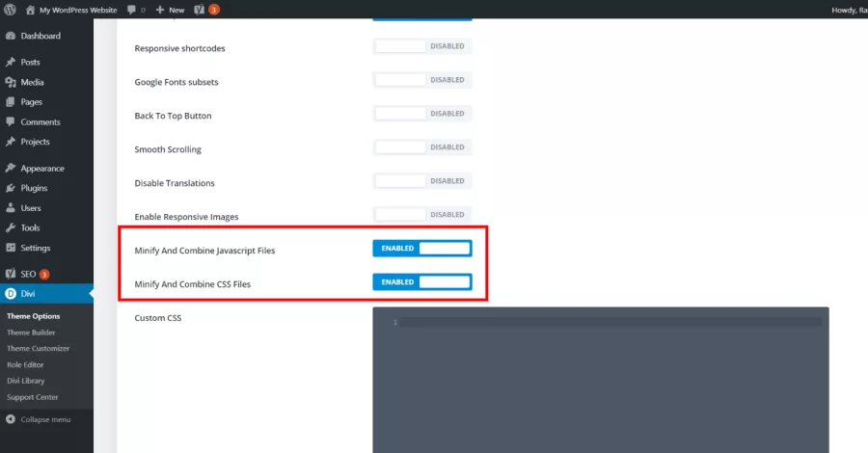This screenshot has height=453, width=868.
Task: Click the plus icon next to New
Action: point(160,10)
